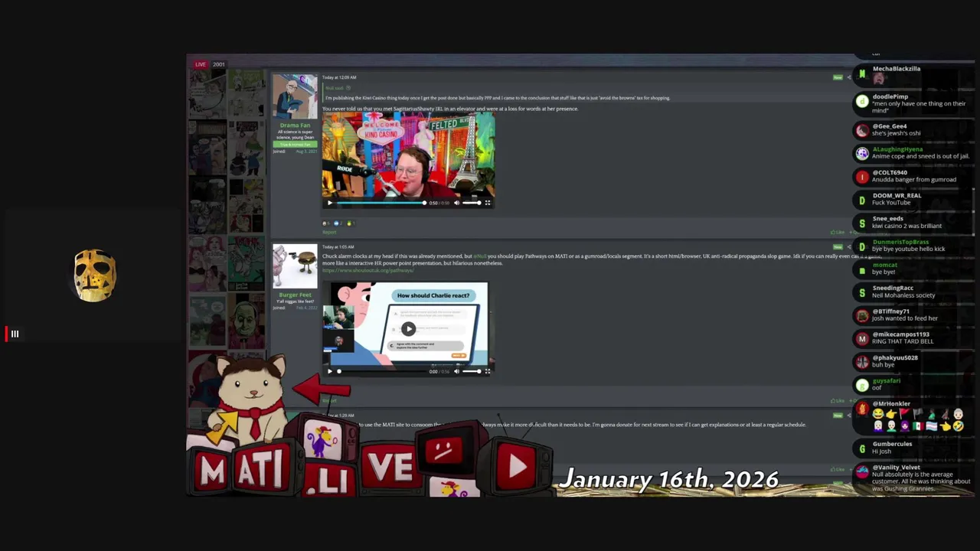Viewport: 980px width, 551px height.
Task: Click the 2001 viewer count
Action: (219, 64)
